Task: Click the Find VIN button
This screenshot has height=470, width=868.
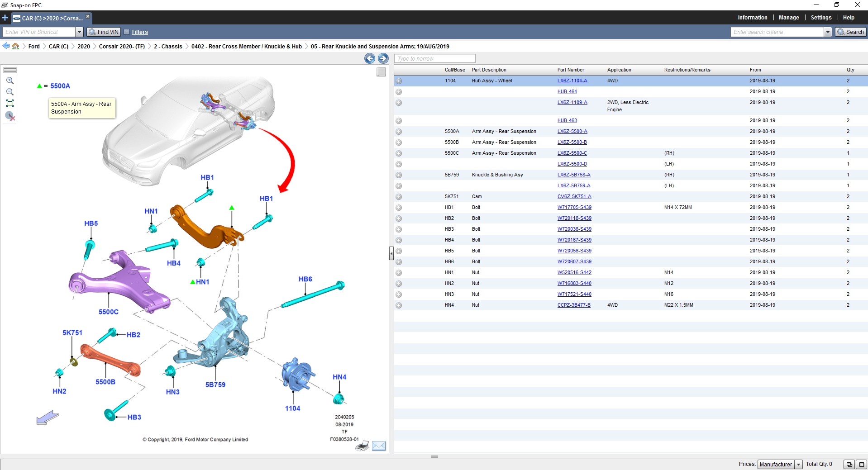Action: tap(104, 32)
